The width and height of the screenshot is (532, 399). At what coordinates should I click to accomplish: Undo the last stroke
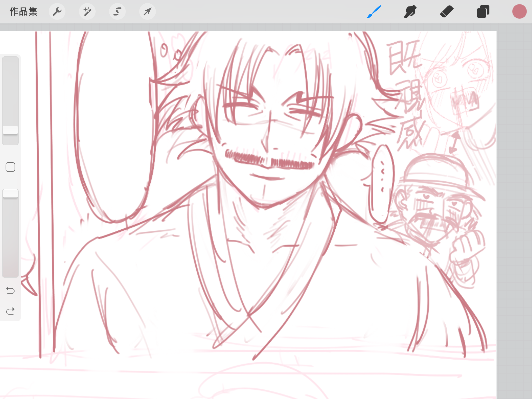[10, 290]
